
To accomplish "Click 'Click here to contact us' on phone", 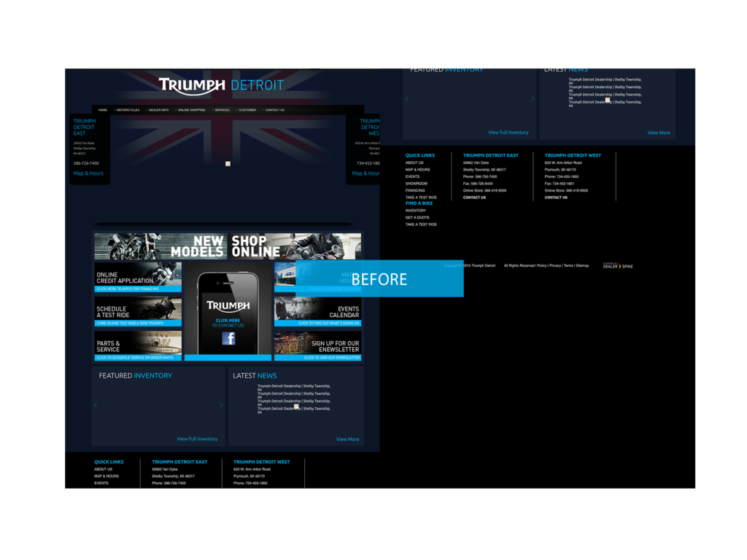I will [228, 323].
